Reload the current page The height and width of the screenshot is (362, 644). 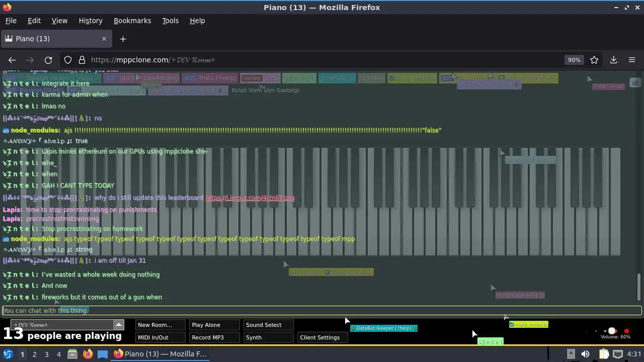coord(48,60)
